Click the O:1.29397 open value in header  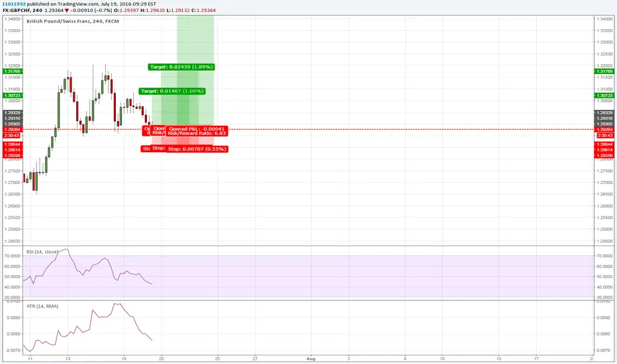coord(126,10)
